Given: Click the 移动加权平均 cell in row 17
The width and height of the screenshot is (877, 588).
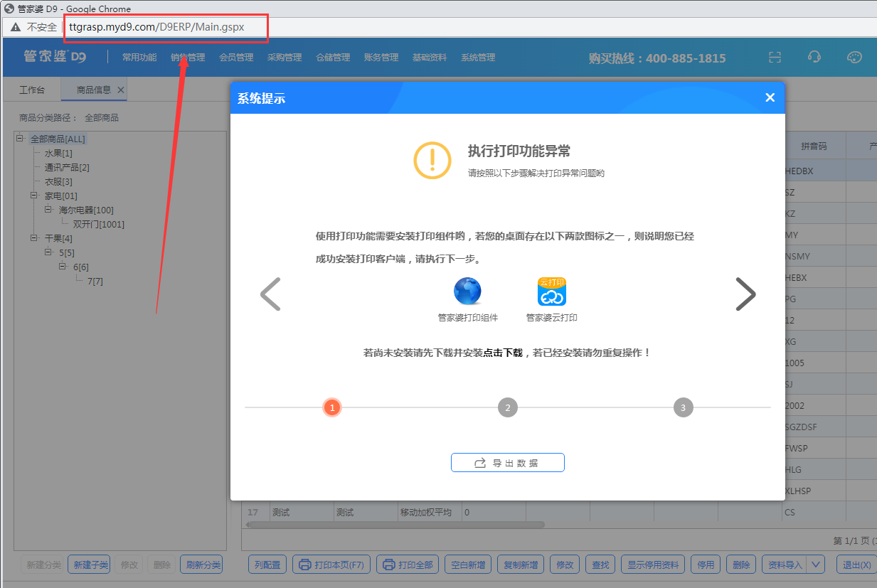Looking at the screenshot, I should coord(430,512).
